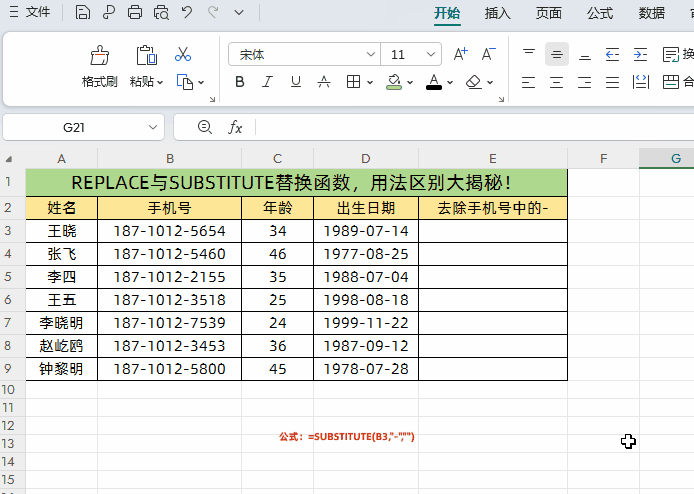Align text to bottom

click(585, 55)
